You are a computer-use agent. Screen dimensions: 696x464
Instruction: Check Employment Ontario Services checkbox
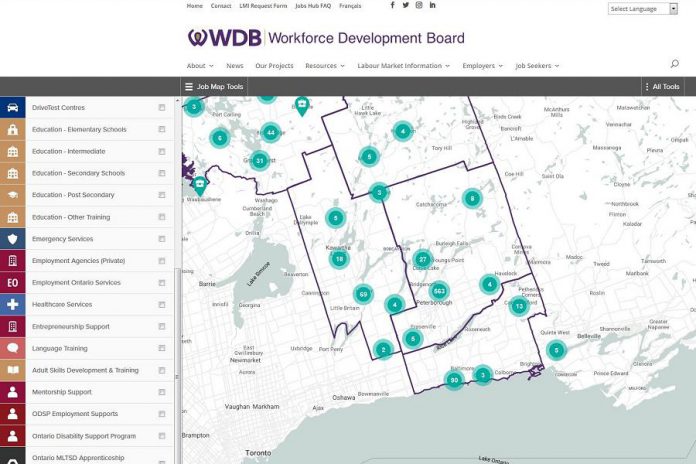coord(162,283)
